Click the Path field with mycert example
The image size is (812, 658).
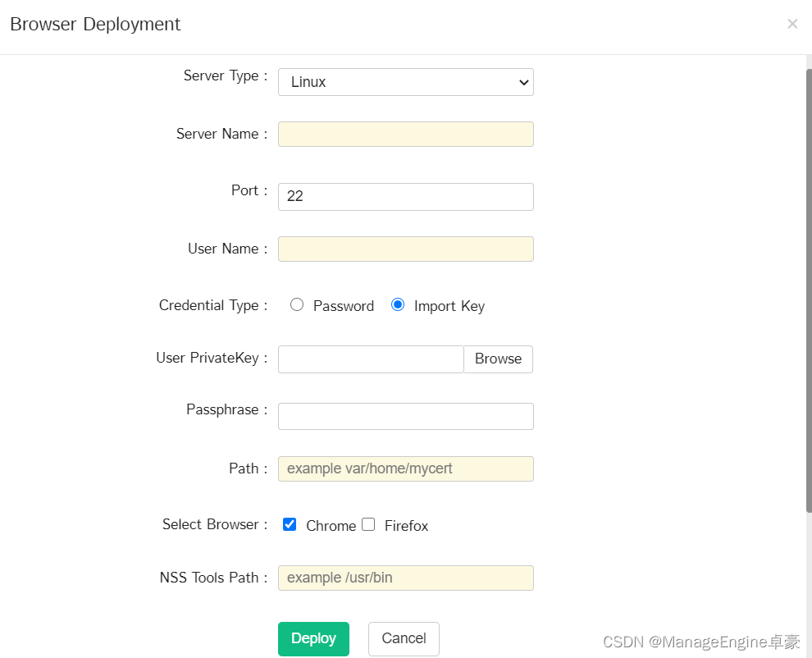(405, 469)
